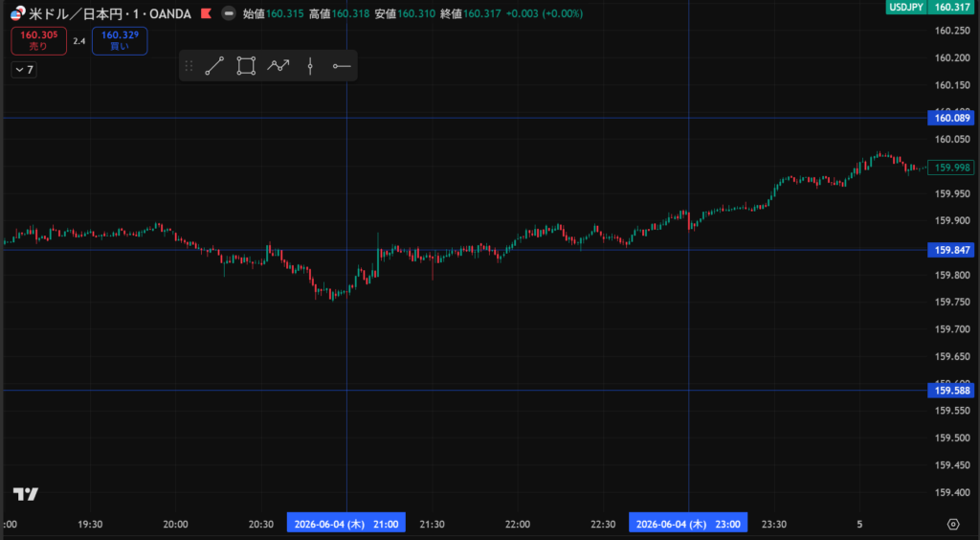This screenshot has width=980, height=540.
Task: Click the USD/JPY flag symbol icon
Action: point(18,13)
